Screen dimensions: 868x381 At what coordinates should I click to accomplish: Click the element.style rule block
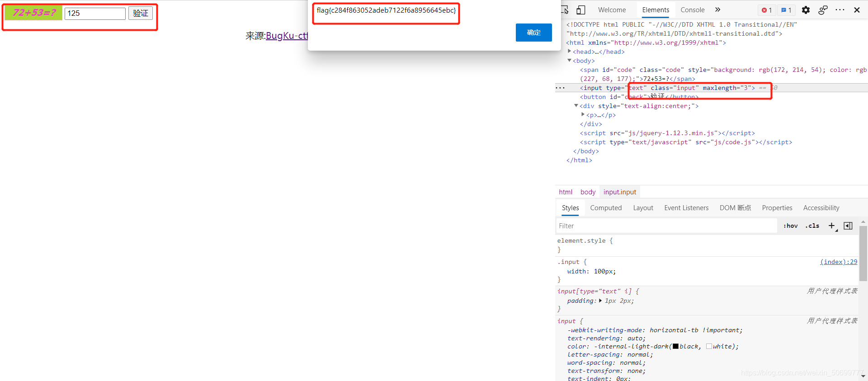(x=707, y=245)
